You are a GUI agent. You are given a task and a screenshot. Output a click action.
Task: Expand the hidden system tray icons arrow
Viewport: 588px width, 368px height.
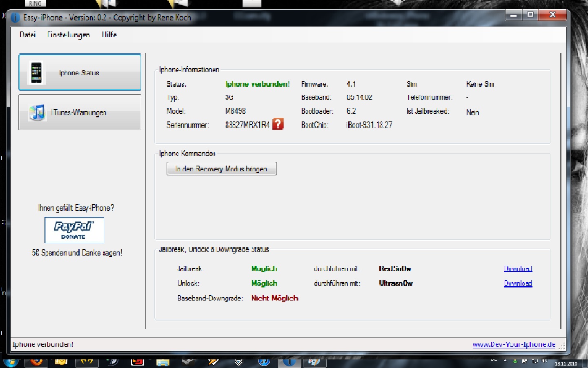[x=505, y=361]
